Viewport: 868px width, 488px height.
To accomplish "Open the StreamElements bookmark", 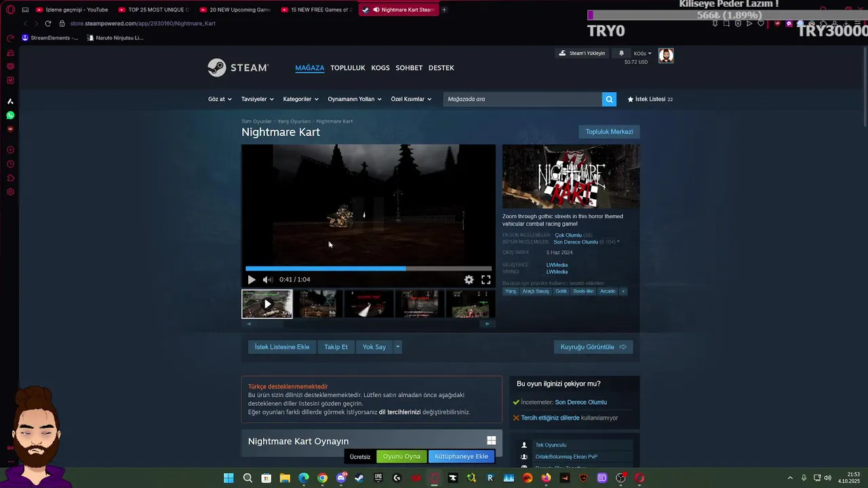I will pyautogui.click(x=50, y=38).
